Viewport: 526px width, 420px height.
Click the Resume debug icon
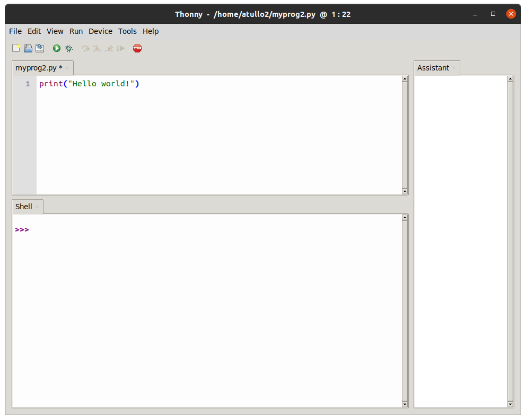click(x=120, y=48)
